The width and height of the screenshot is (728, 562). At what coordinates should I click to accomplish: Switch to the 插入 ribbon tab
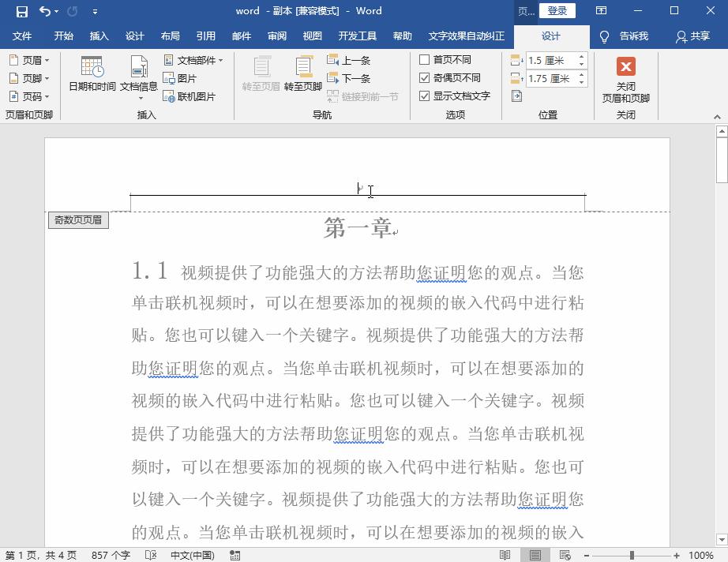[99, 36]
